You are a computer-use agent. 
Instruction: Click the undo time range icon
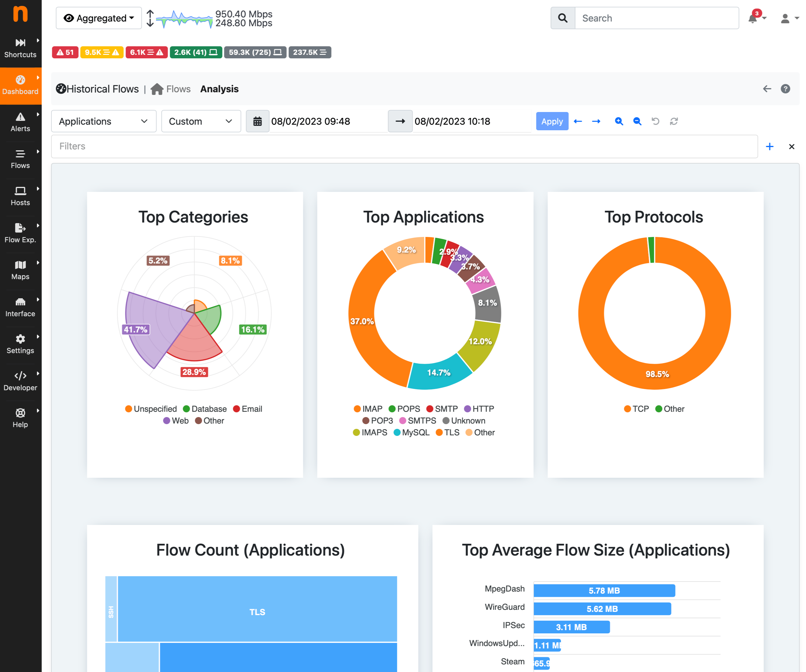655,121
